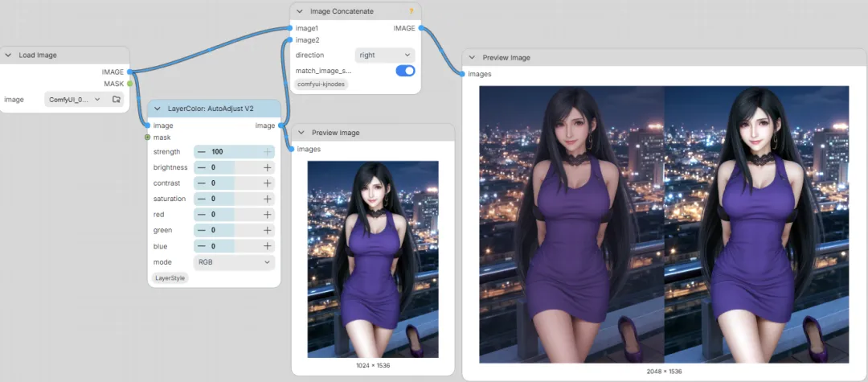Open the image file dropdown ComfyUI_0...
Screen dimensions: 868x382
click(x=76, y=100)
